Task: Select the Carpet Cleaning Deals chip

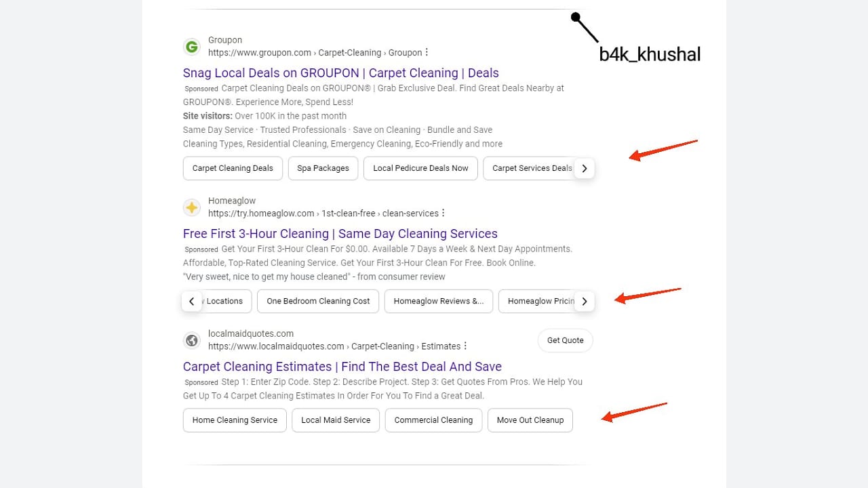Action: (233, 168)
